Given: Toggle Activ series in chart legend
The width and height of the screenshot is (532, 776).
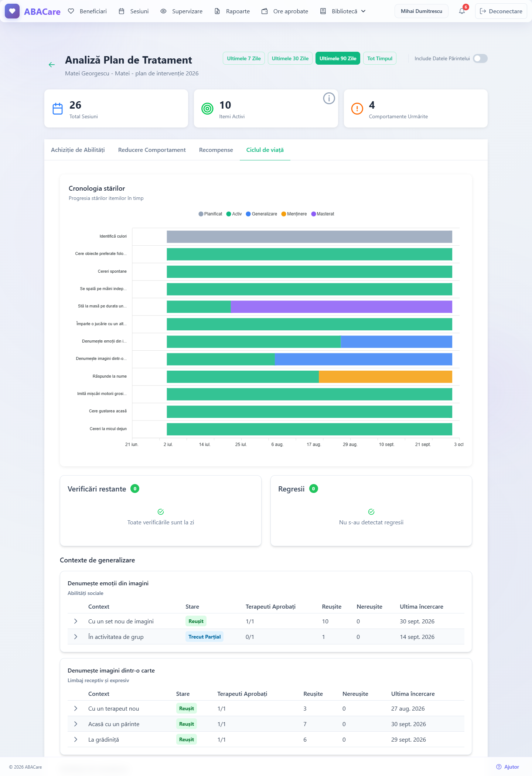Looking at the screenshot, I should (234, 214).
